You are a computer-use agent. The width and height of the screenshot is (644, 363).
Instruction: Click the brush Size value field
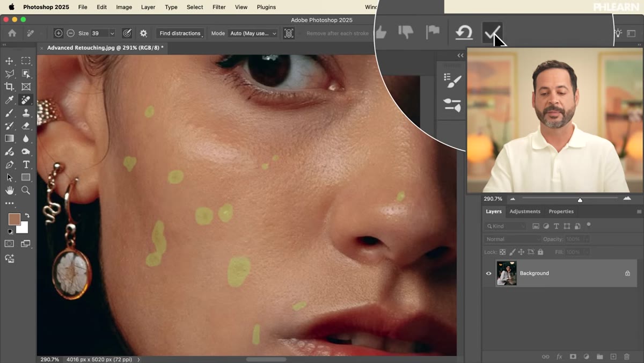pos(99,33)
